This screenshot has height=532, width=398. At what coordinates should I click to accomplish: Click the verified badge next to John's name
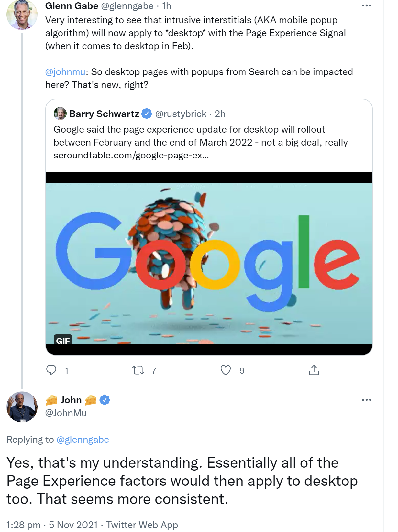click(x=104, y=400)
